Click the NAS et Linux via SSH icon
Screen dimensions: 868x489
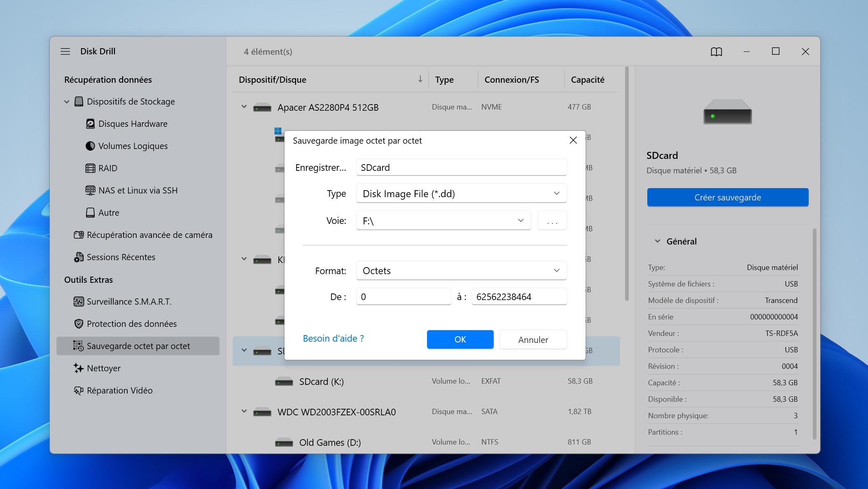click(90, 191)
